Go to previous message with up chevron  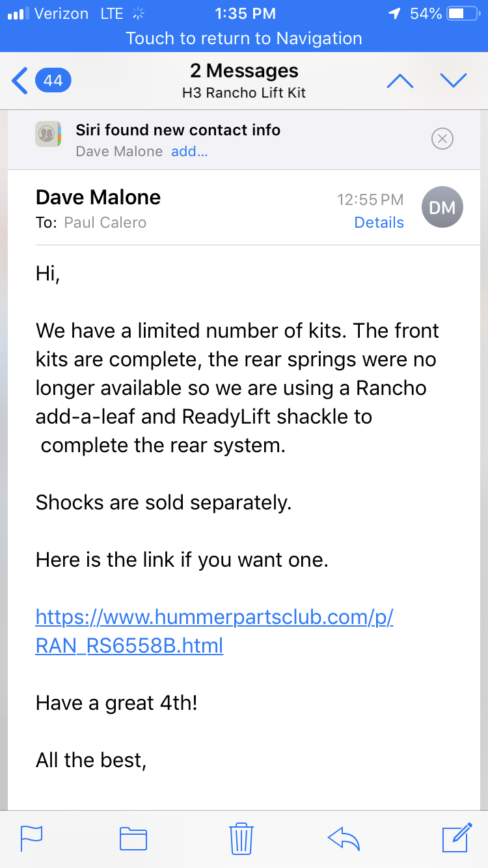click(400, 81)
